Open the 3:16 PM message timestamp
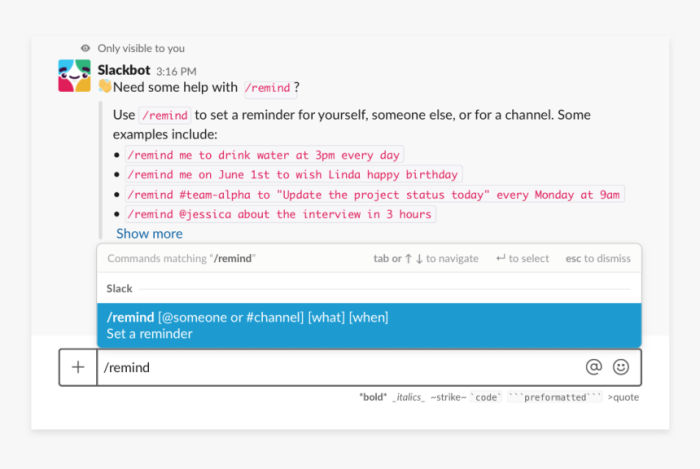This screenshot has width=700, height=469. 176,71
